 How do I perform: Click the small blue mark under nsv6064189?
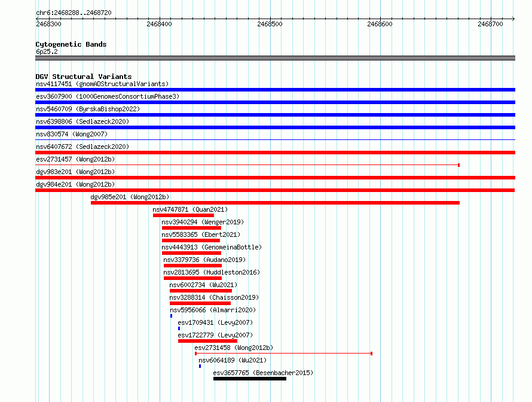(x=200, y=366)
